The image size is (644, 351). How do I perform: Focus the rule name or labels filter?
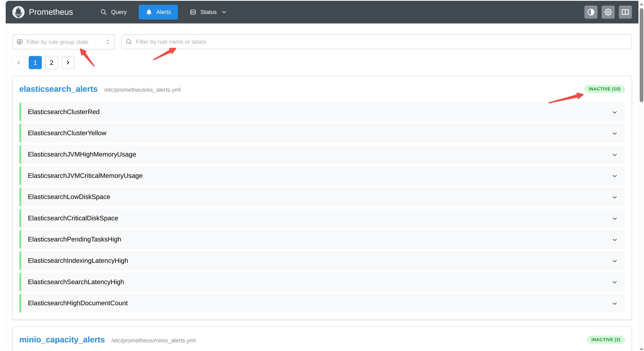[376, 42]
